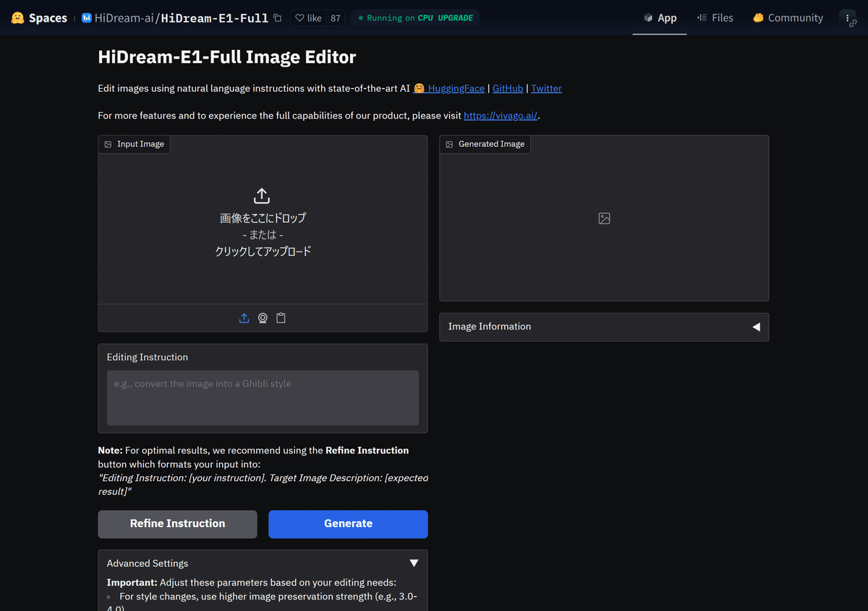Open the upload file icon below Input Image
This screenshot has height=611, width=868.
(x=244, y=317)
